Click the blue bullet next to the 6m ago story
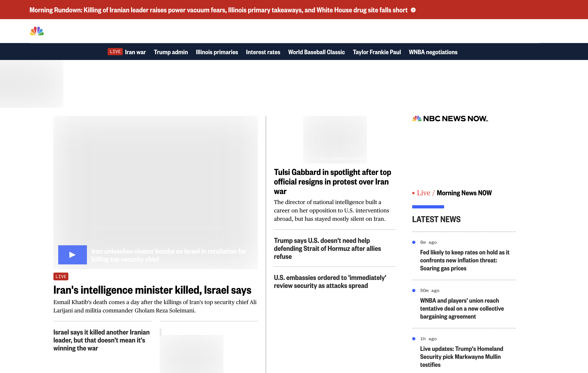 pyautogui.click(x=414, y=242)
